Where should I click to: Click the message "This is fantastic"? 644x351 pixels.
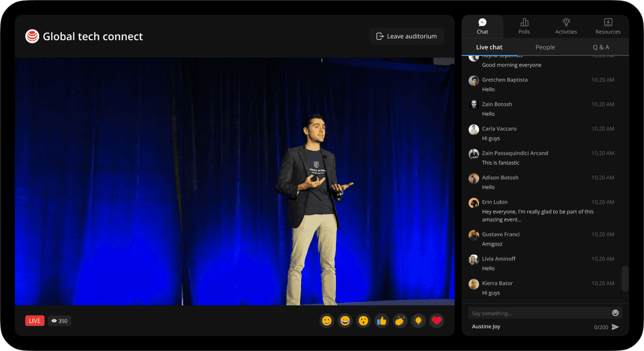501,163
